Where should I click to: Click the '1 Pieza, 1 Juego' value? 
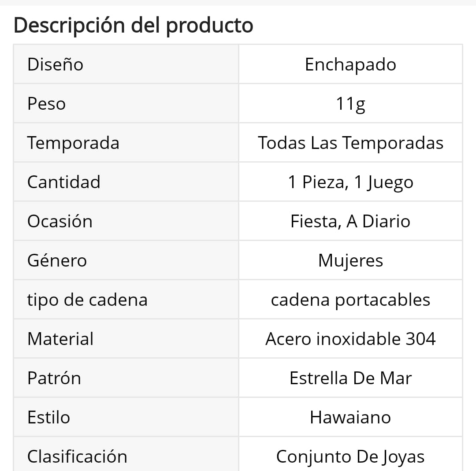point(351,182)
